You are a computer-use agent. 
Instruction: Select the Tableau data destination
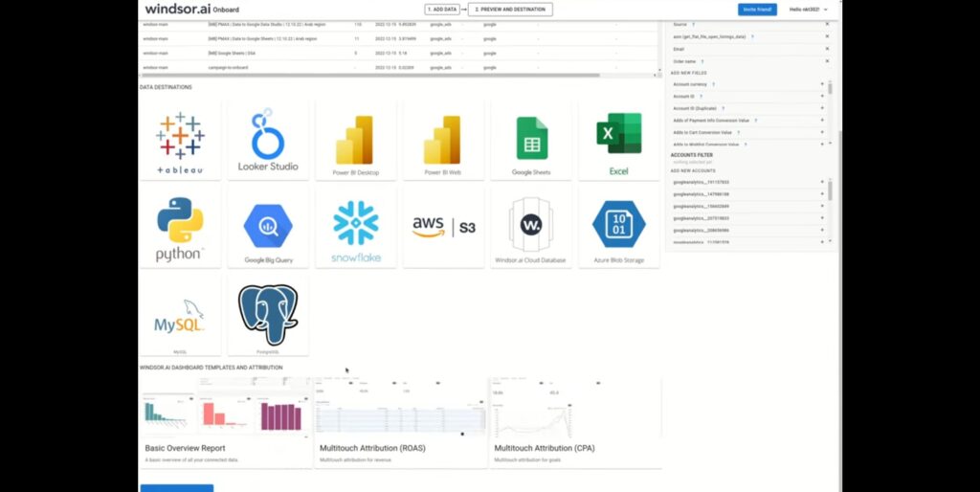(180, 142)
